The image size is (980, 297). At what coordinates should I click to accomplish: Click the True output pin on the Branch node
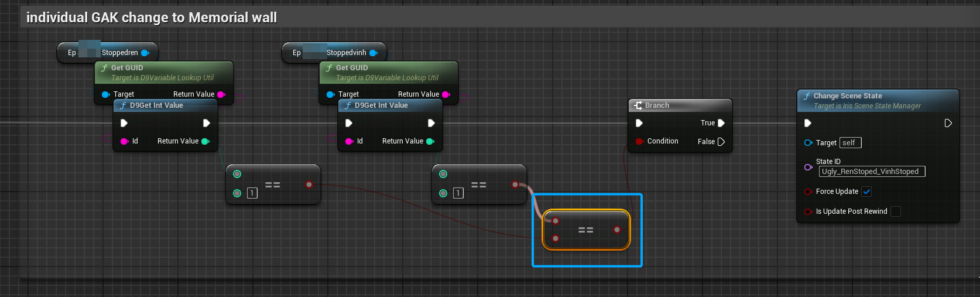pos(721,123)
